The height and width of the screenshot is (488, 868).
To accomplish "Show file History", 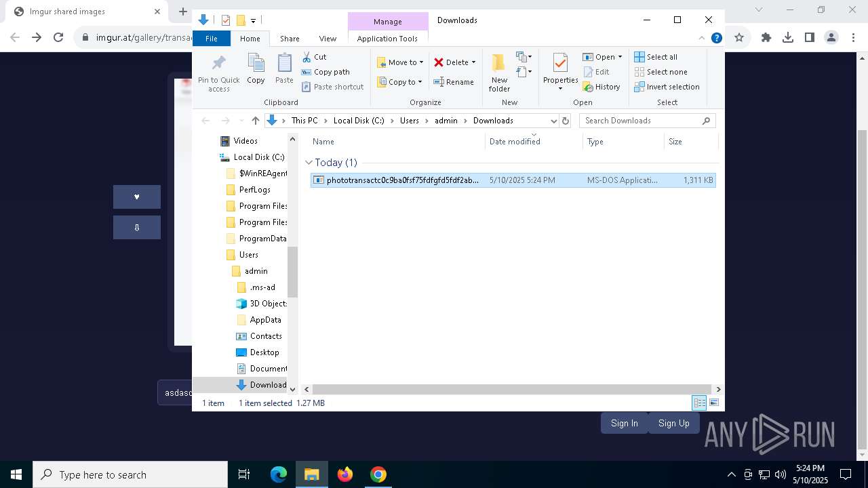I will [601, 87].
